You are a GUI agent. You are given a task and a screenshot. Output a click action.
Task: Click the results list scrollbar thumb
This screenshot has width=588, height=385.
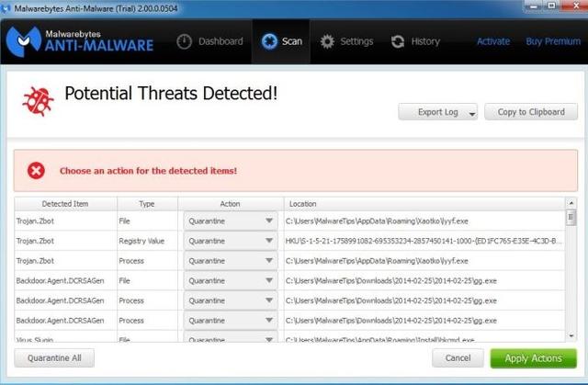tap(571, 218)
